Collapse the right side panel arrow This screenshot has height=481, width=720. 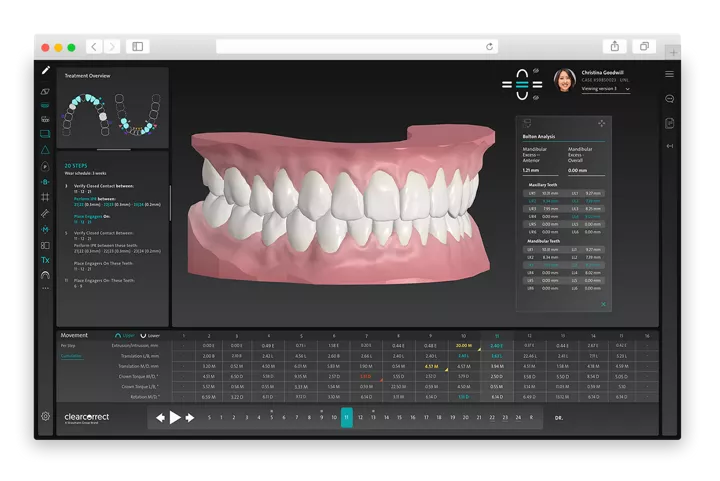[x=669, y=147]
